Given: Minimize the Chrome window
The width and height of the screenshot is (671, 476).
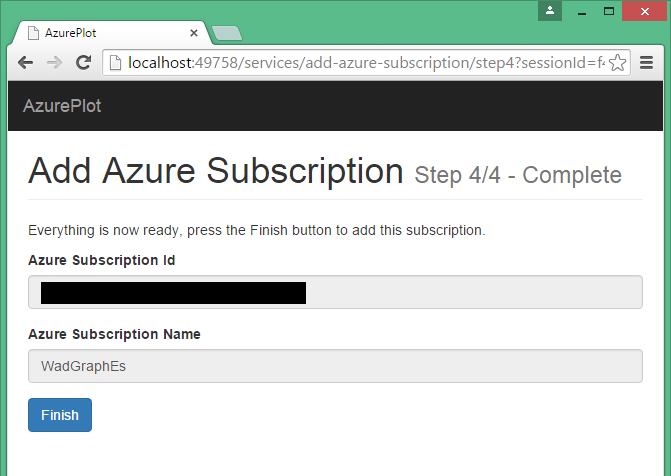Looking at the screenshot, I should click(x=580, y=11).
